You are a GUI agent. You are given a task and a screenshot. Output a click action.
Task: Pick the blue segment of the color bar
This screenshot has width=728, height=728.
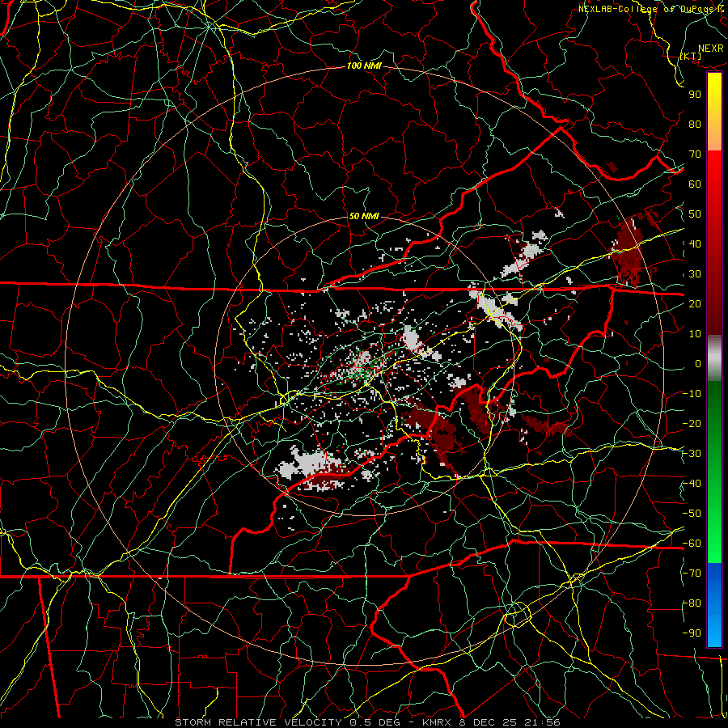tap(714, 604)
